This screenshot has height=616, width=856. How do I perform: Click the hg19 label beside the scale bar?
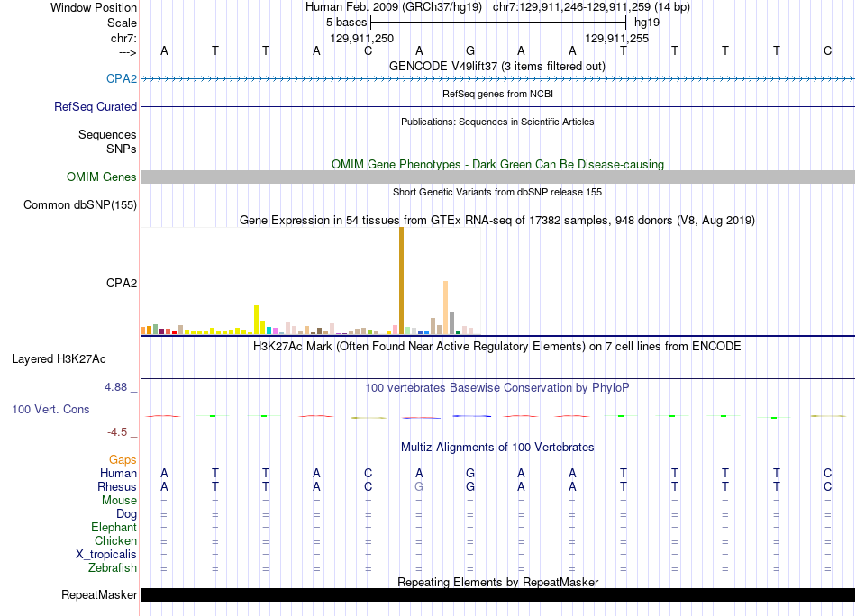click(x=647, y=23)
